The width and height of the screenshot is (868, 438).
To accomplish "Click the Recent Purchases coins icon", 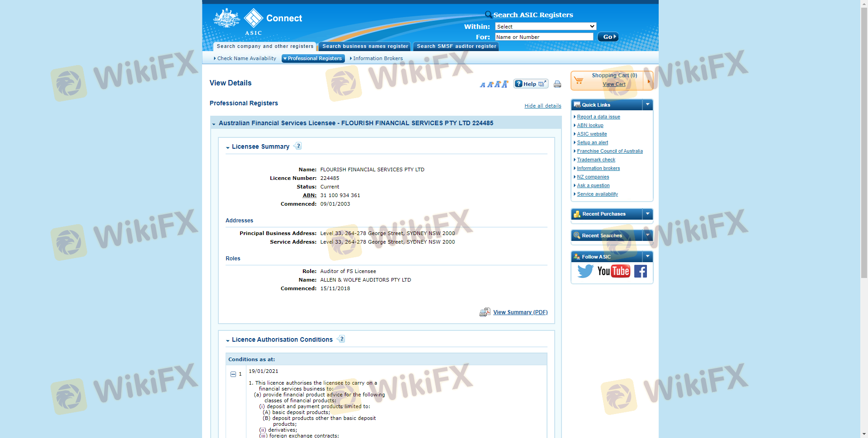I will [577, 214].
